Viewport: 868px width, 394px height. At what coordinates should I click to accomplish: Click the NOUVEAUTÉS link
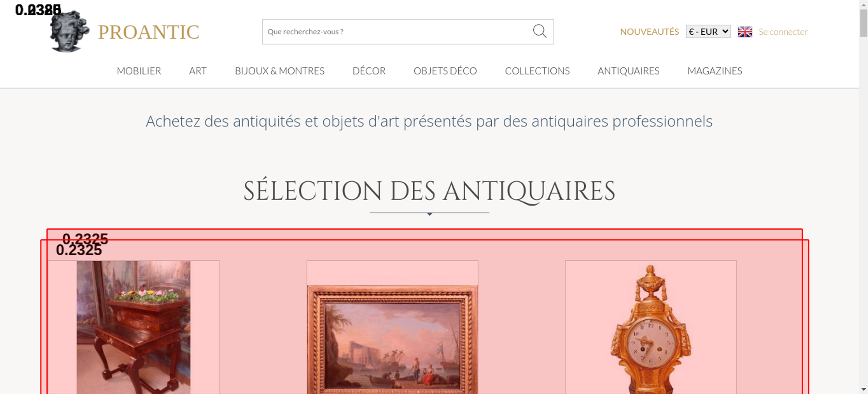point(649,32)
